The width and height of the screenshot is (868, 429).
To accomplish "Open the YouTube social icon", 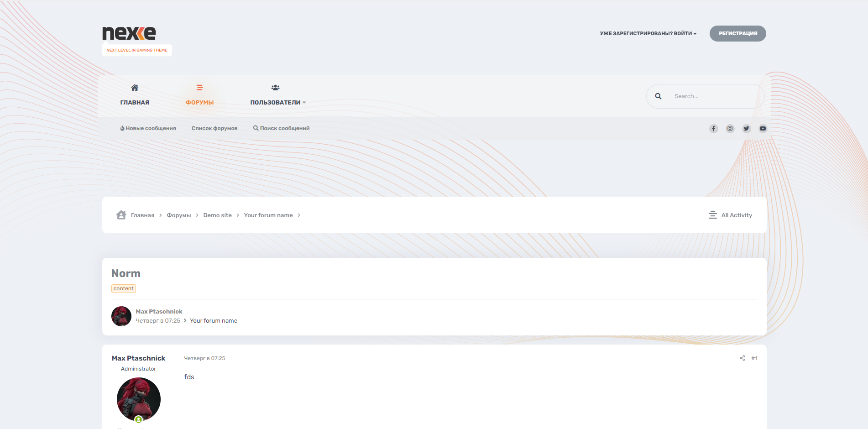I will pyautogui.click(x=763, y=129).
